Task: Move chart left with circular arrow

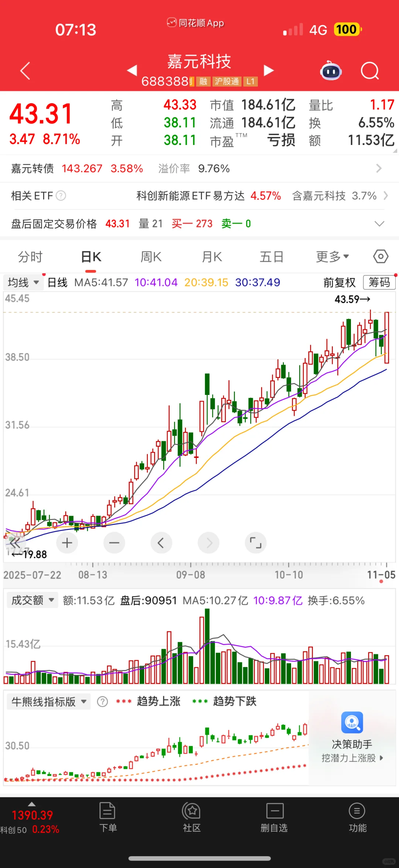Action: [x=161, y=543]
